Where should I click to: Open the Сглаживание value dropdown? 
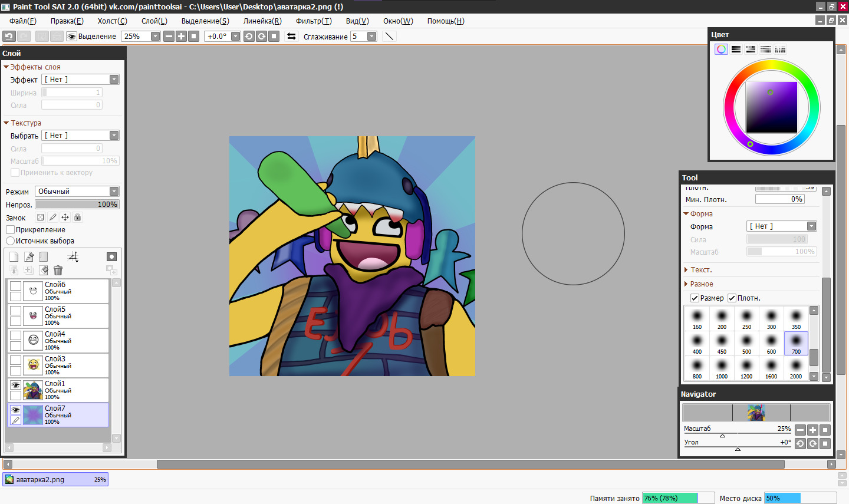[371, 37]
